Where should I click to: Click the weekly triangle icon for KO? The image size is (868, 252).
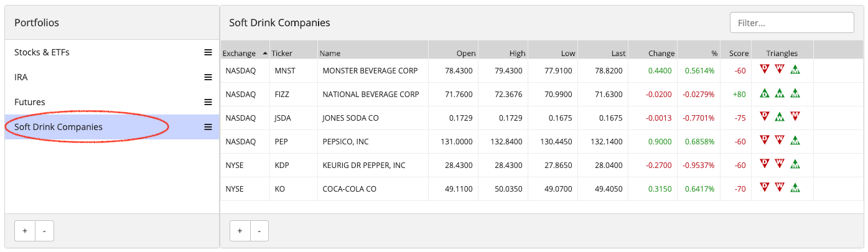pyautogui.click(x=780, y=188)
